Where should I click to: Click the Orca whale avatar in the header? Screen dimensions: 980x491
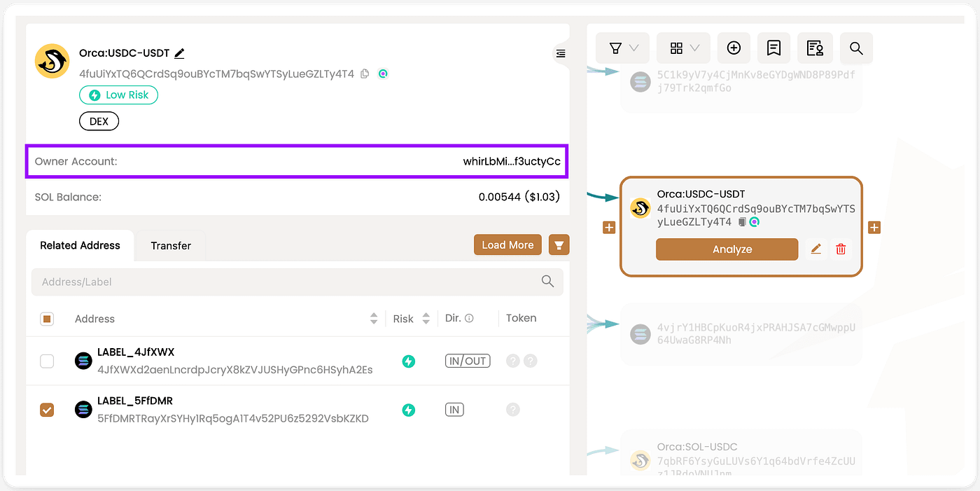click(x=52, y=61)
